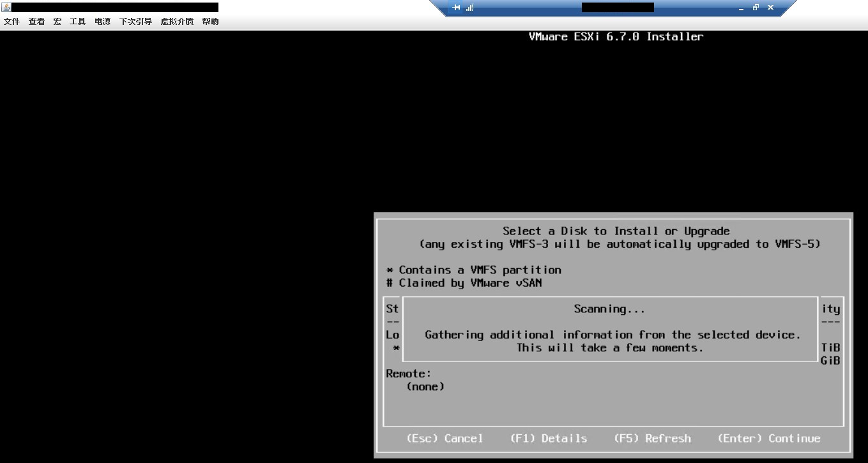Open the 帮助 (Help) menu
This screenshot has width=868, height=463.
210,22
